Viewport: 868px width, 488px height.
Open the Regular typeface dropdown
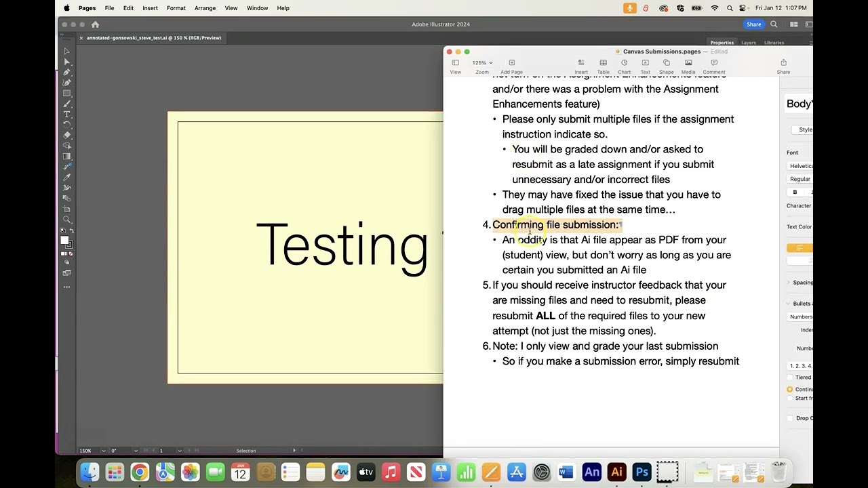[800, 179]
